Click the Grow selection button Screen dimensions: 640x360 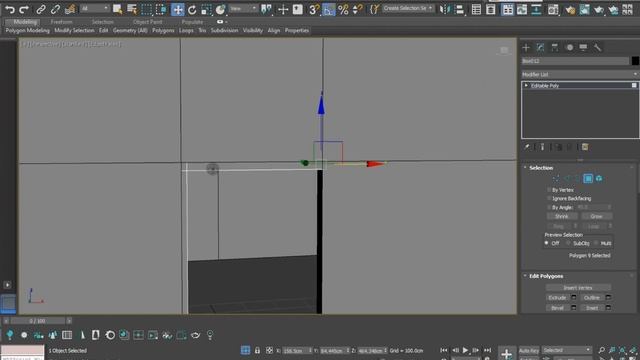click(596, 216)
